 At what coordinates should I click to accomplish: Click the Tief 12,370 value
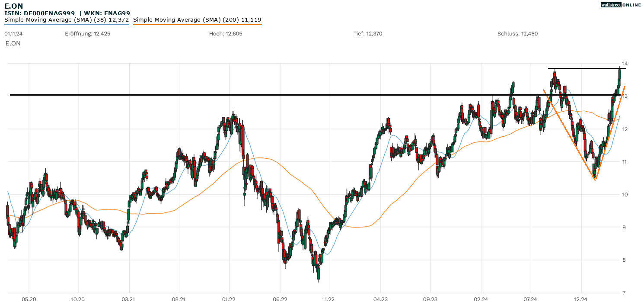[x=367, y=34]
